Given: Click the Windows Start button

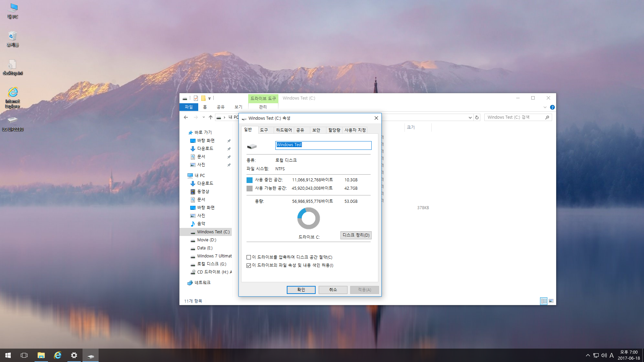Looking at the screenshot, I should pyautogui.click(x=8, y=355).
